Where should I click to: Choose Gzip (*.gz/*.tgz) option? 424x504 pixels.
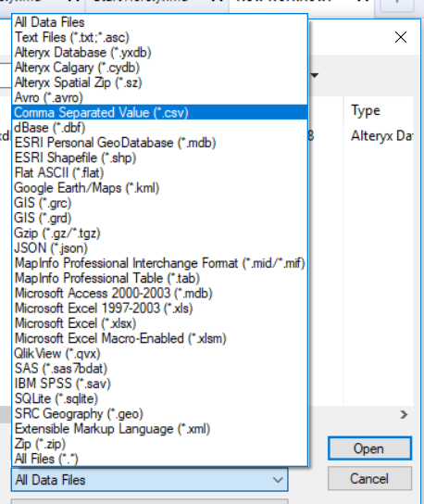tap(159, 233)
